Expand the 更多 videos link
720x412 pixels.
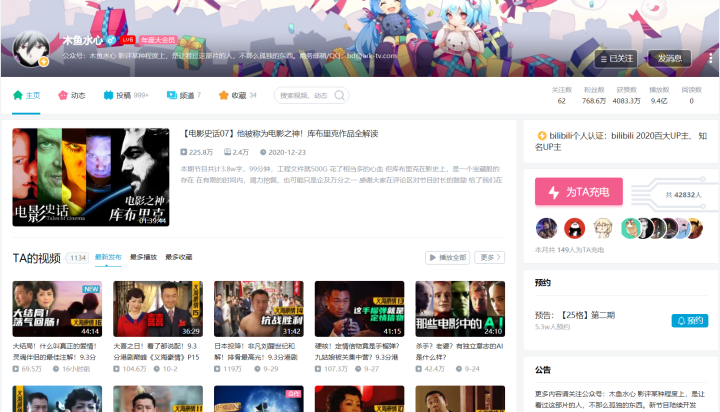click(x=488, y=257)
